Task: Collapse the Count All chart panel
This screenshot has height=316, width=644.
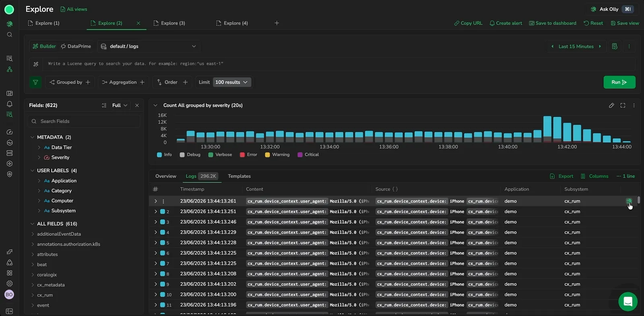Action: 155,105
